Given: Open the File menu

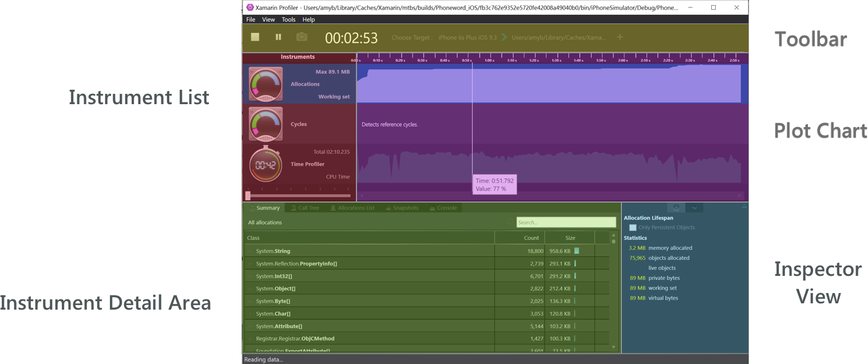Looking at the screenshot, I should point(251,19).
